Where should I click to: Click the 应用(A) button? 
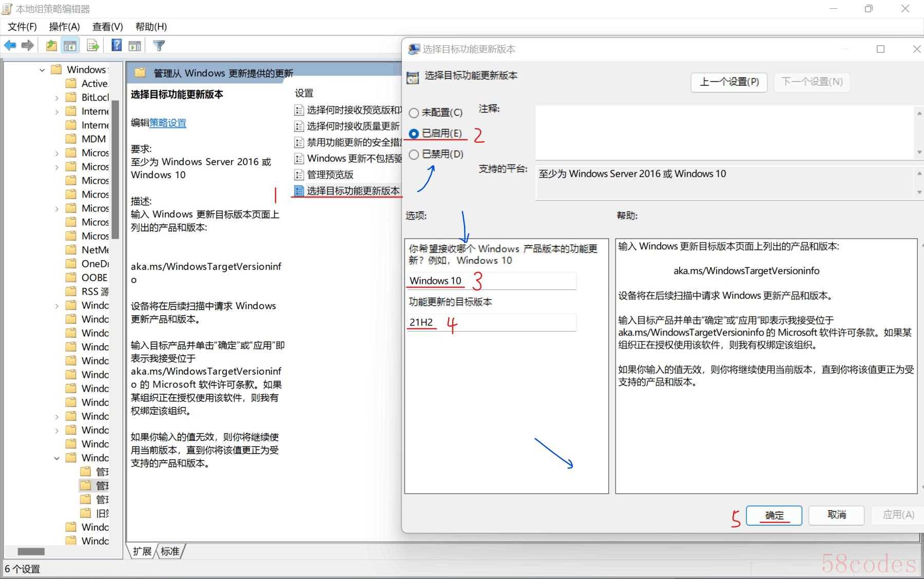898,515
